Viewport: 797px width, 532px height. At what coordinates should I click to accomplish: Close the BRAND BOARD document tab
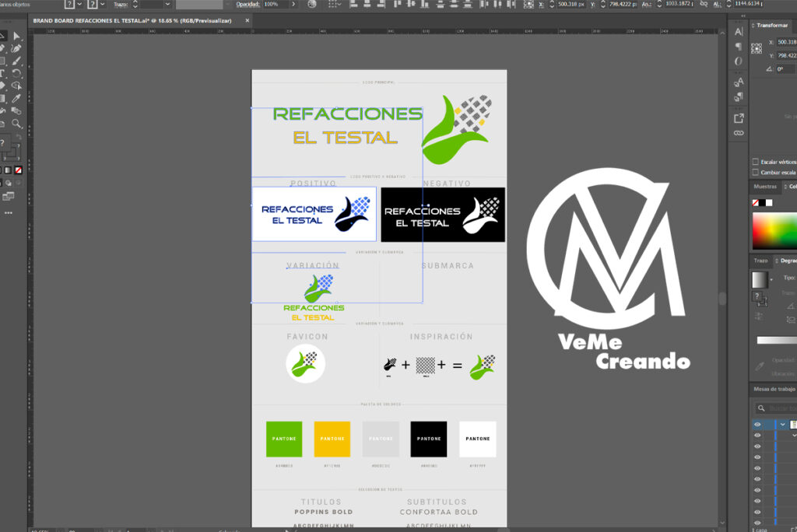point(248,21)
